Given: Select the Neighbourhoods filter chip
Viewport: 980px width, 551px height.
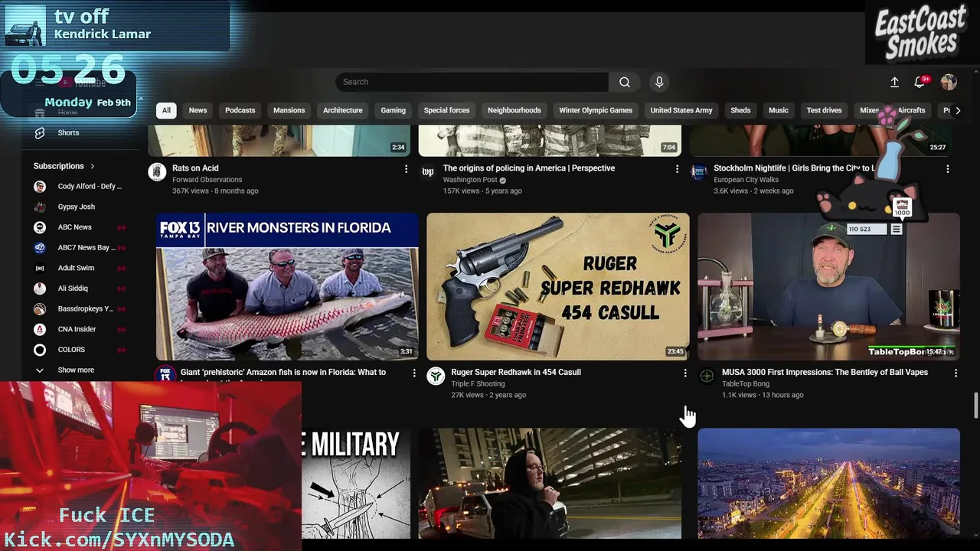Looking at the screenshot, I should 514,110.
